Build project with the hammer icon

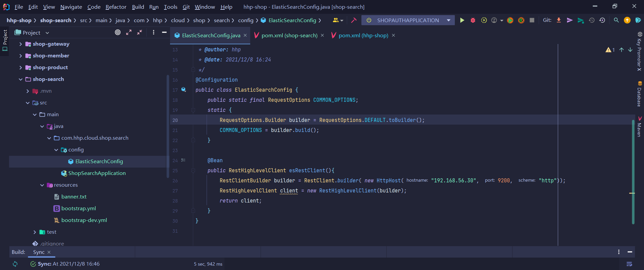click(x=354, y=20)
